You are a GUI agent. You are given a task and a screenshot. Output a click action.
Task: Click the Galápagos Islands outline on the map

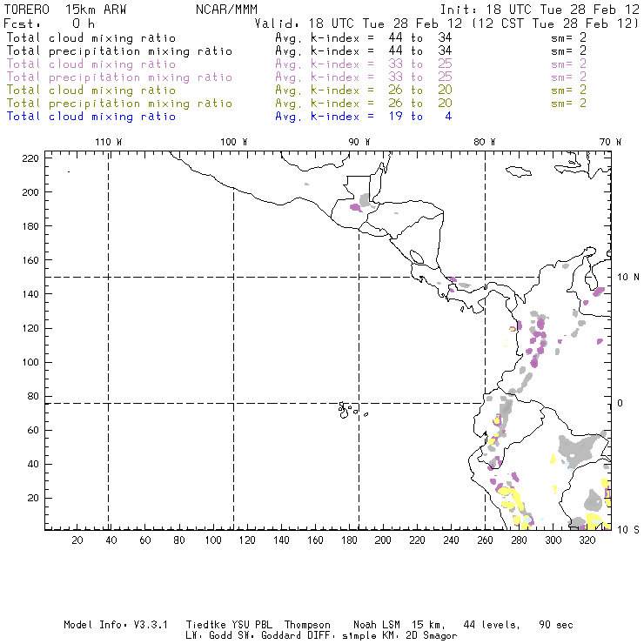(352, 410)
